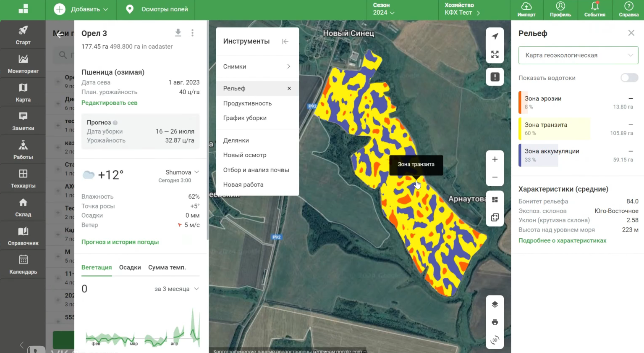This screenshot has height=353, width=644.
Task: Open the map compare split button
Action: pos(495,217)
